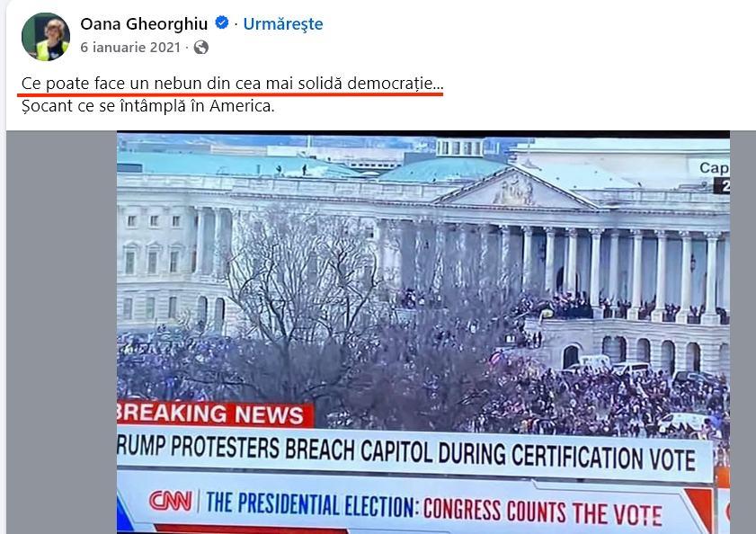Screen dimensions: 756x534
Task: Open Oana Gheorghiu's profile picture
Action: pyautogui.click(x=46, y=37)
